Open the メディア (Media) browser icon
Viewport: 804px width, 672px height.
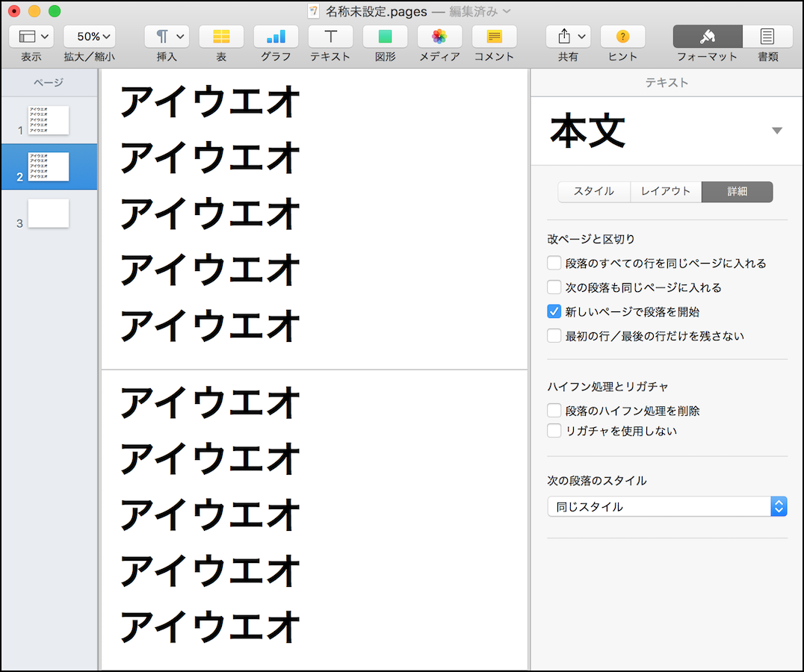[x=439, y=37]
